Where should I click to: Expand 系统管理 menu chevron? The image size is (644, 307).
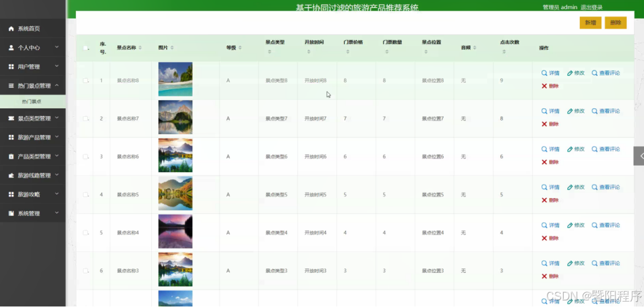(57, 213)
